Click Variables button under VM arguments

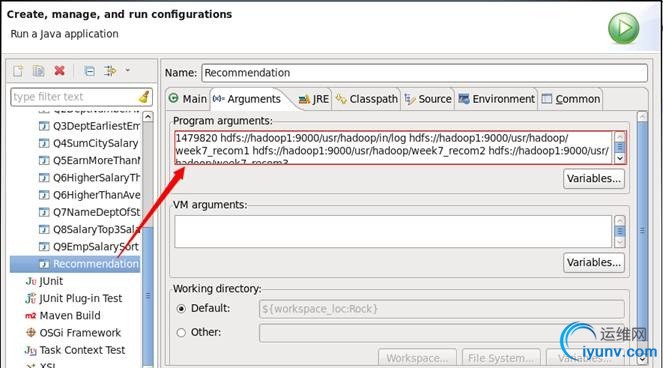594,262
